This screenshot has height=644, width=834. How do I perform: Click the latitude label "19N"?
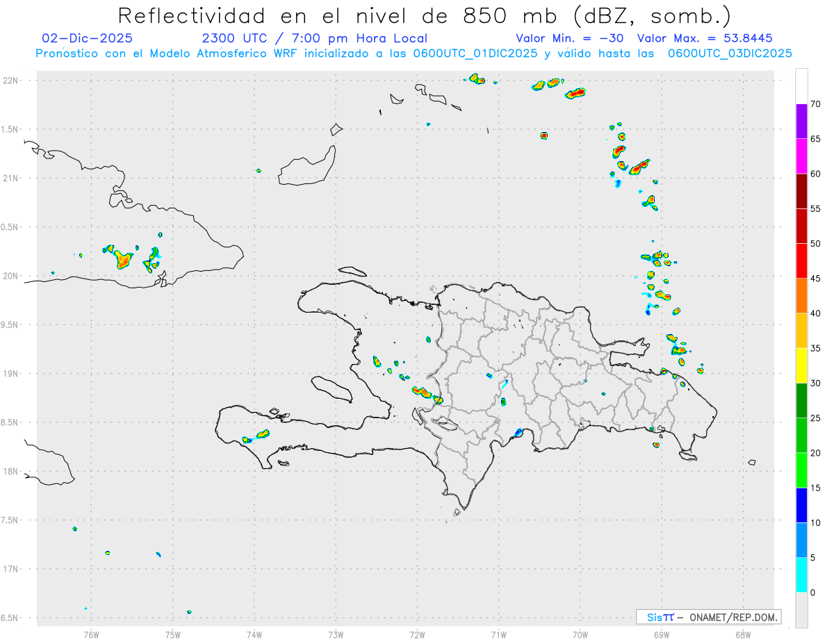click(12, 374)
